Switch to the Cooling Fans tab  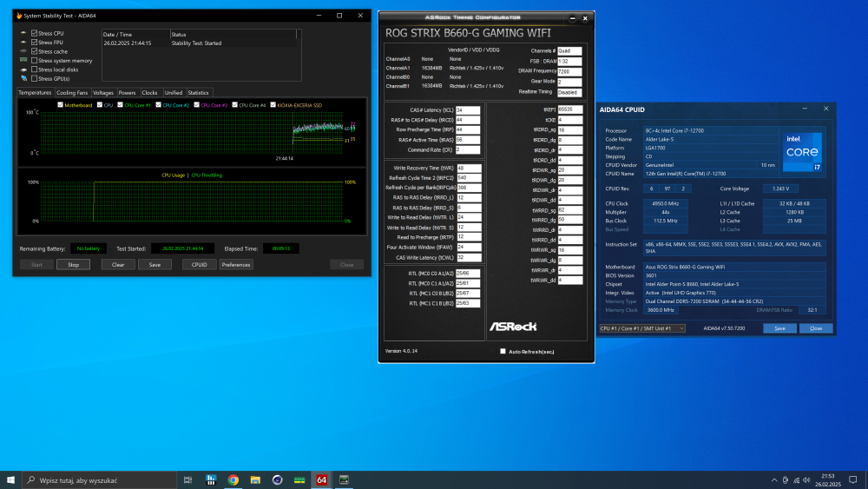tap(72, 93)
